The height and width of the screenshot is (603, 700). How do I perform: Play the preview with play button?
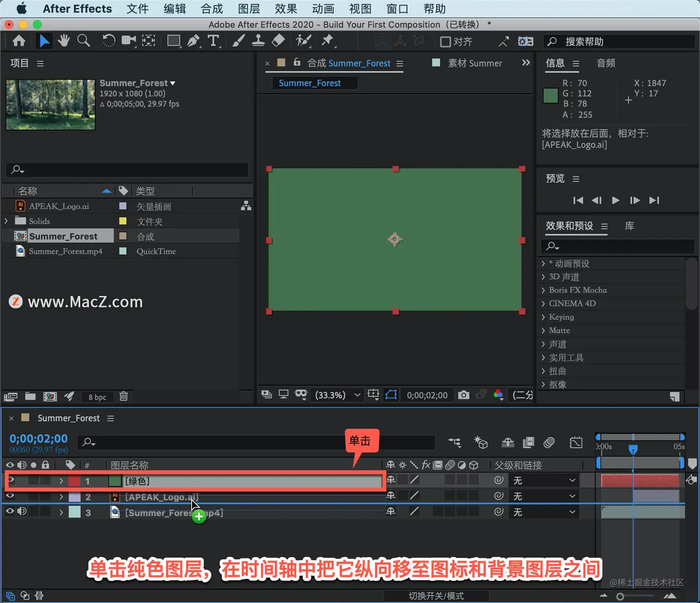615,201
